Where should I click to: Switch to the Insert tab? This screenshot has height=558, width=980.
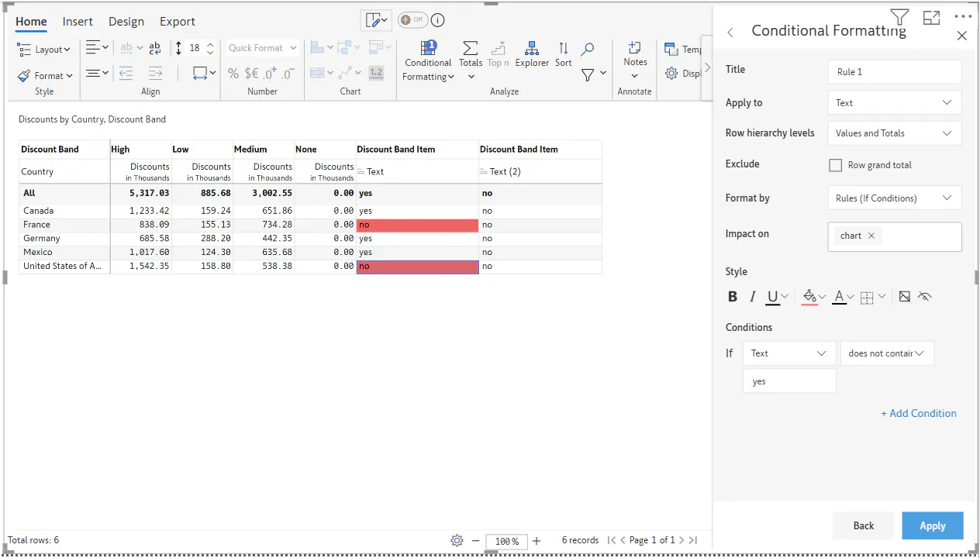[78, 22]
